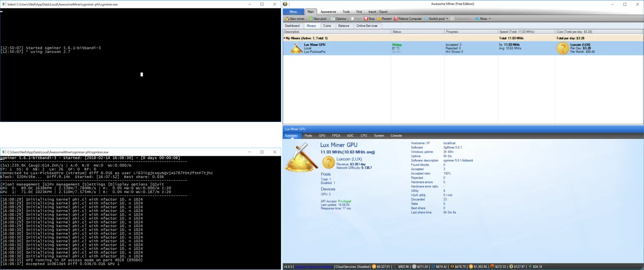Minimize the lower sgminer console window

point(249,152)
